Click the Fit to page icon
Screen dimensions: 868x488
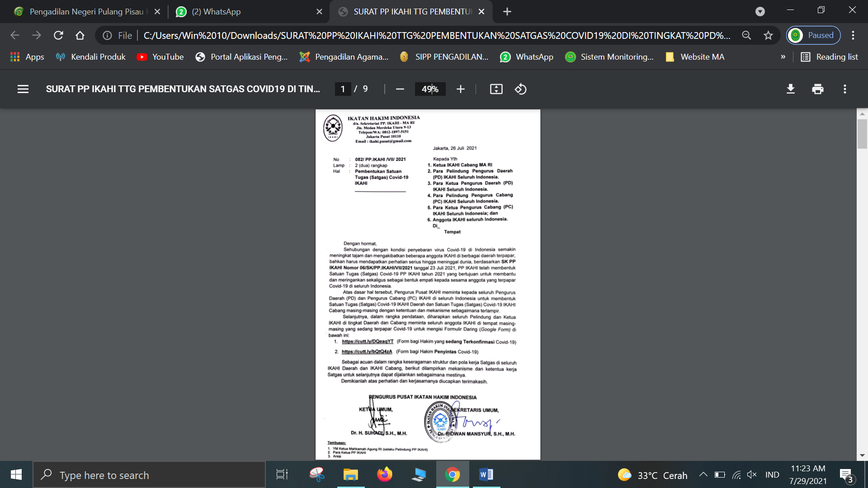pos(496,89)
